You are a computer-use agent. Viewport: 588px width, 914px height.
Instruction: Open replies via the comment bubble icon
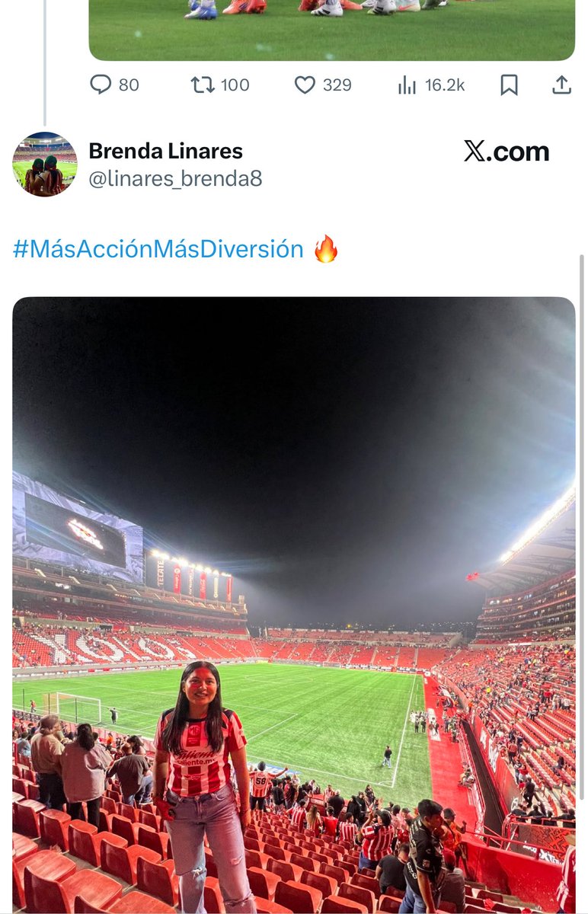click(x=101, y=85)
